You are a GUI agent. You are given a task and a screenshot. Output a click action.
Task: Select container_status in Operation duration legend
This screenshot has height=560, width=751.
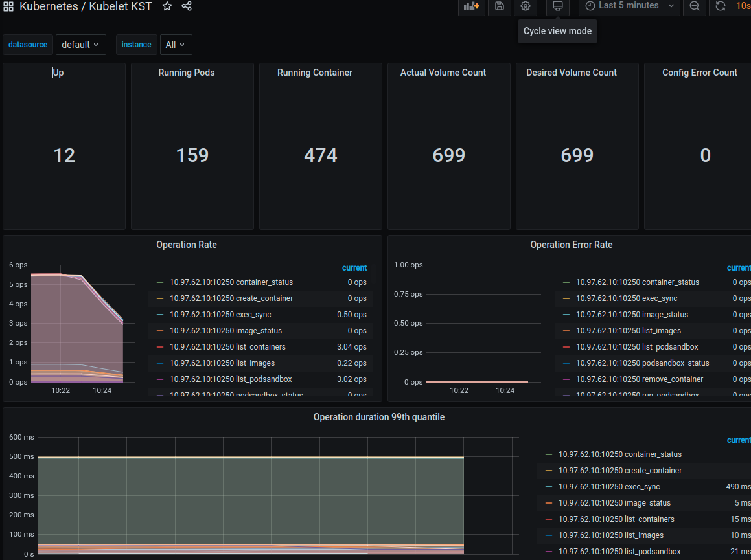(x=619, y=454)
